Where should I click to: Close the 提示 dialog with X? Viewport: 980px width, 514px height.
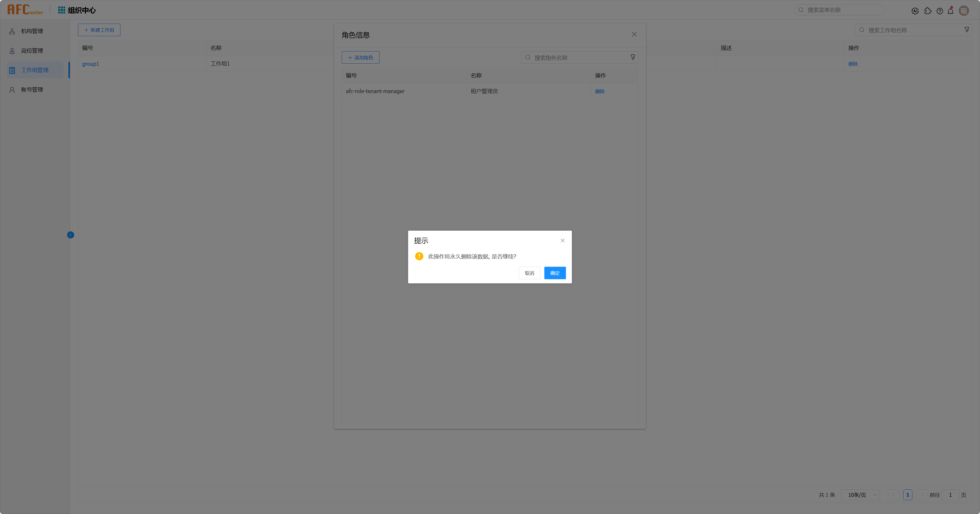point(562,241)
